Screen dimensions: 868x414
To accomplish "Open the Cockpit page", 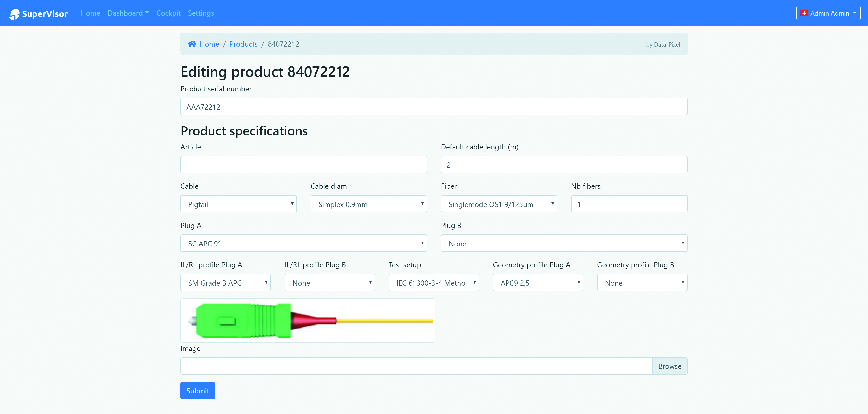I will [x=168, y=13].
